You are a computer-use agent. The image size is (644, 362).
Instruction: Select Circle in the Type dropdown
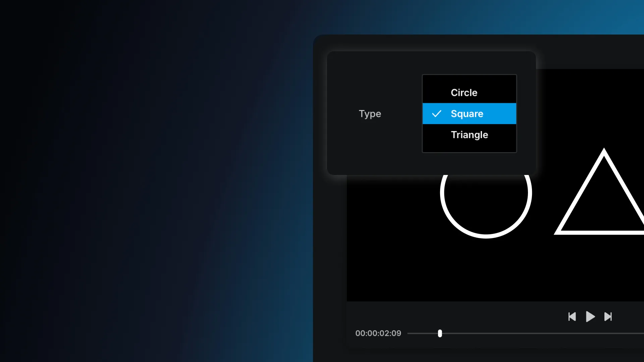click(x=464, y=93)
